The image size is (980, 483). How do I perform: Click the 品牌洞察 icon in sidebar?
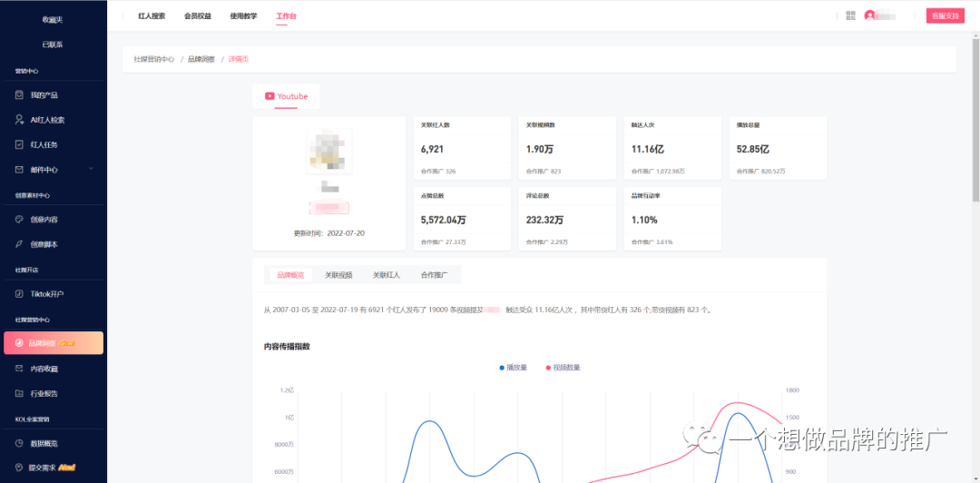tap(19, 343)
